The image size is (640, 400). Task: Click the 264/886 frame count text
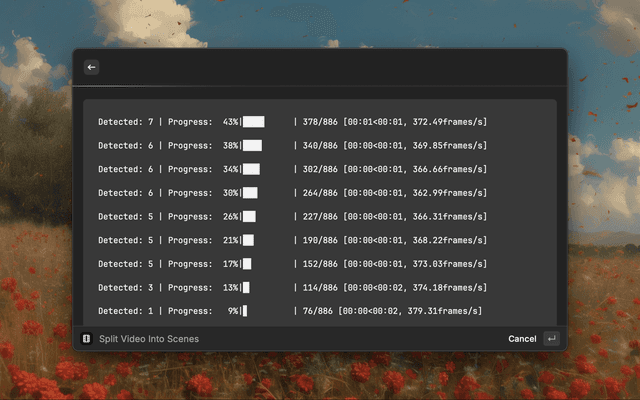coord(320,193)
